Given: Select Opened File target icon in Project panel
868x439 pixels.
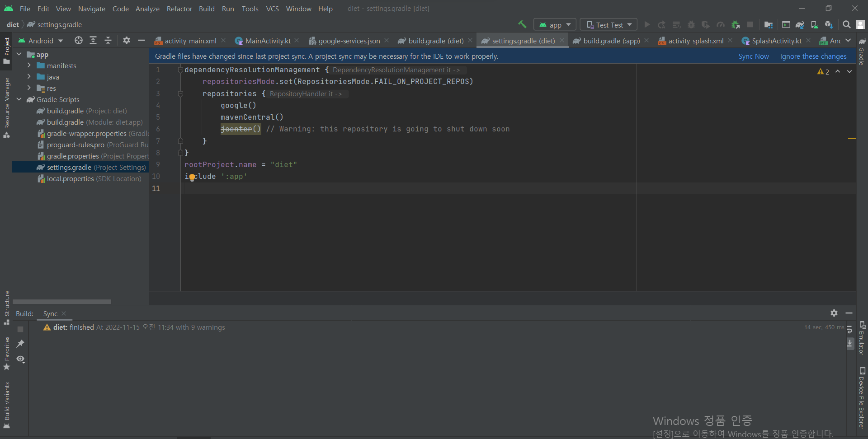Looking at the screenshot, I should pyautogui.click(x=79, y=40).
